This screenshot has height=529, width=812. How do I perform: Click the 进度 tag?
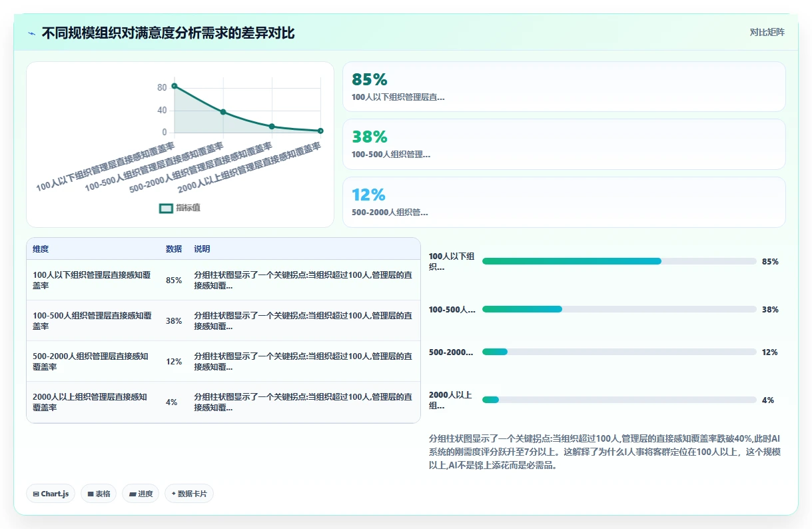coord(141,494)
